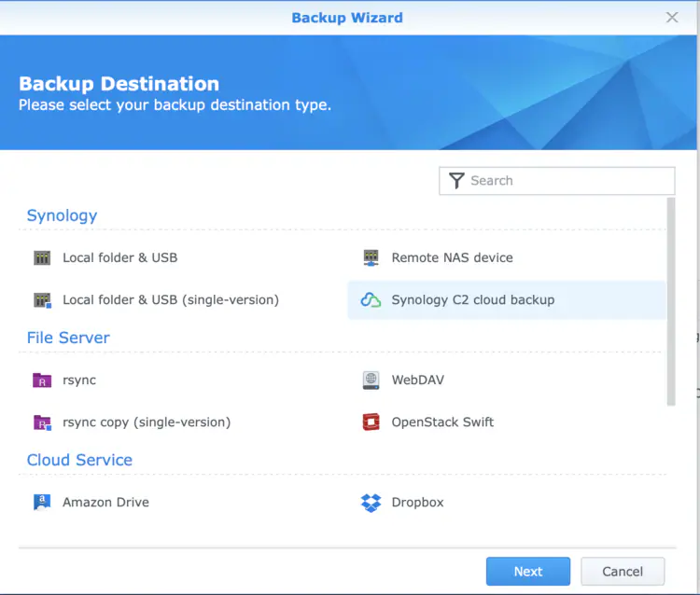Click the red OpenStack Swift icon
This screenshot has width=700, height=595.
click(371, 422)
